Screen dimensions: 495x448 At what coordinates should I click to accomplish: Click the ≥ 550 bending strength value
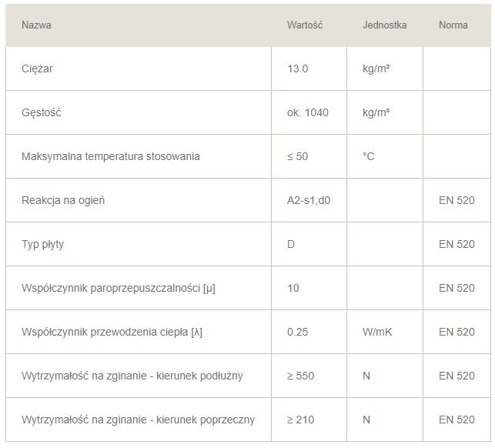click(300, 376)
